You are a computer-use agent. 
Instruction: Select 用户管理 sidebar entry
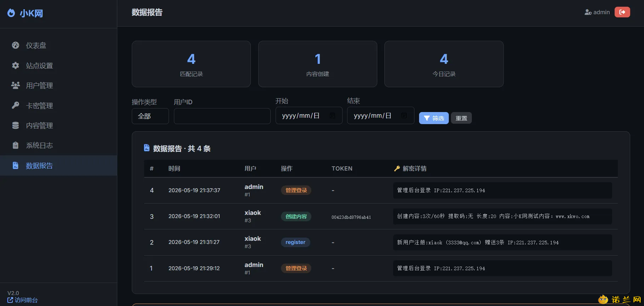point(58,85)
